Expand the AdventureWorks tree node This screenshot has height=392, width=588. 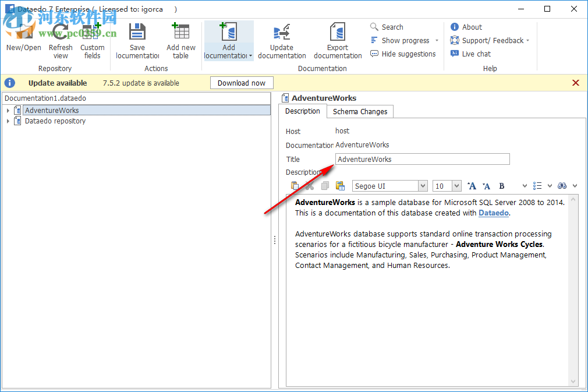click(8, 111)
